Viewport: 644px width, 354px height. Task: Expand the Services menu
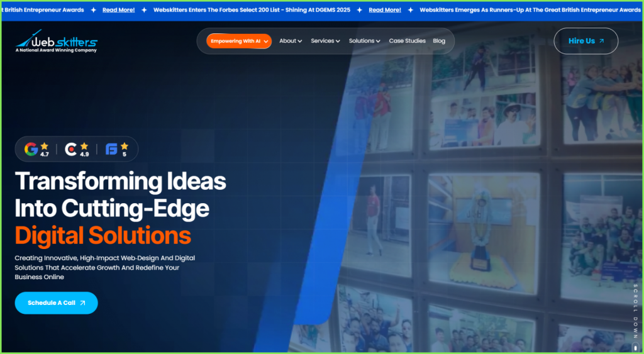[325, 41]
